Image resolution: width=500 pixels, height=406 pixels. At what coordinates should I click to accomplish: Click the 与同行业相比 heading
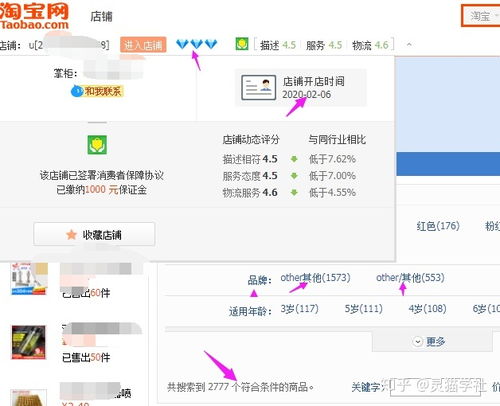click(337, 140)
